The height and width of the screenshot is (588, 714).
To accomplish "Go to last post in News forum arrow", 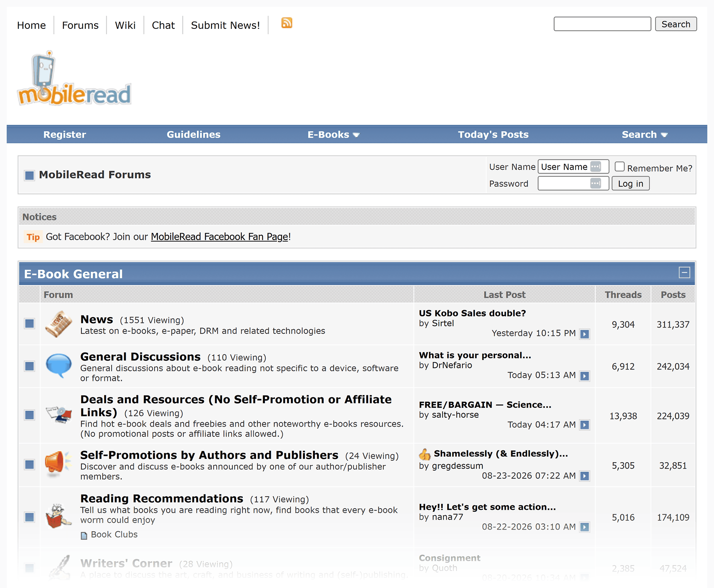I will 584,334.
